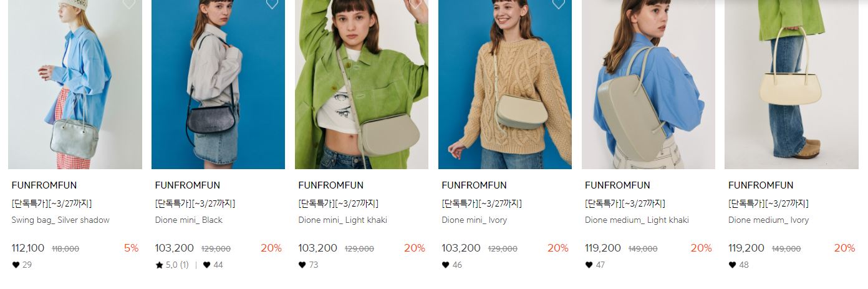
Task: Open Swing bag_ Silver shadow product image
Action: [x=75, y=84]
